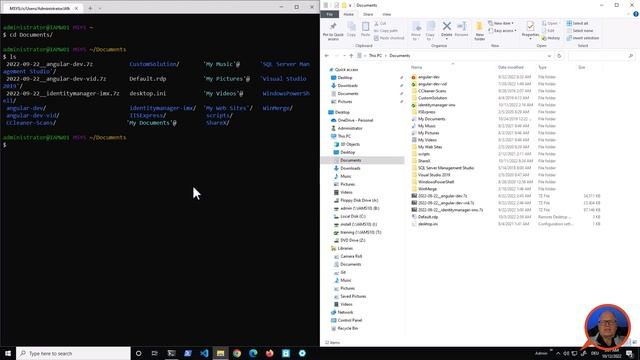The image size is (640, 360).
Task: Click Cut in the Clipboard group
Action: 380,24
